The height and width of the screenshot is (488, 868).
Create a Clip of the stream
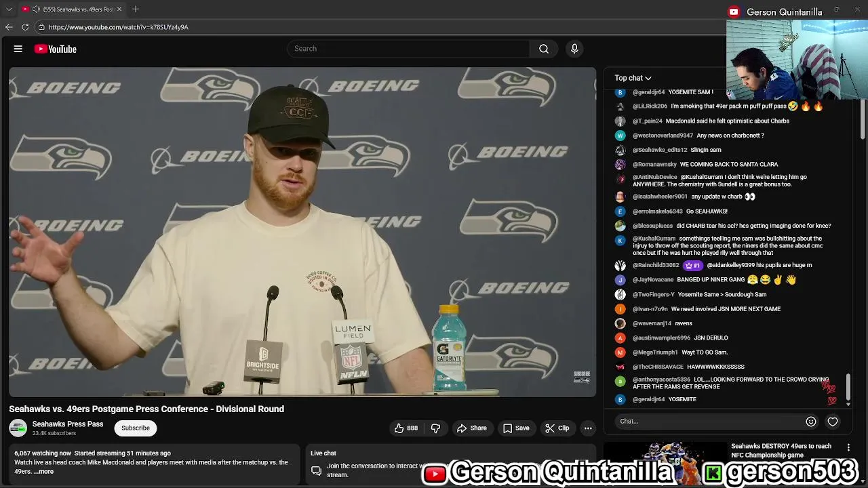[557, 428]
